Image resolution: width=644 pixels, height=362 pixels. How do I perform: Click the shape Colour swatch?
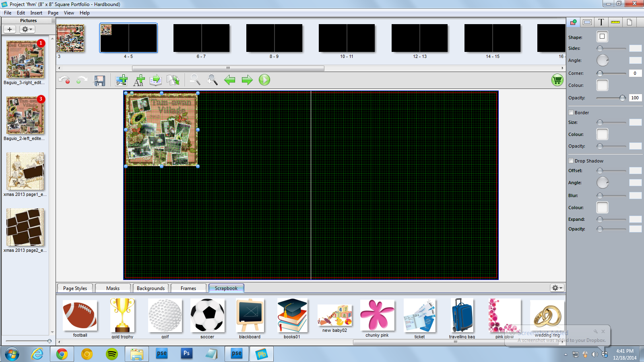tap(602, 85)
